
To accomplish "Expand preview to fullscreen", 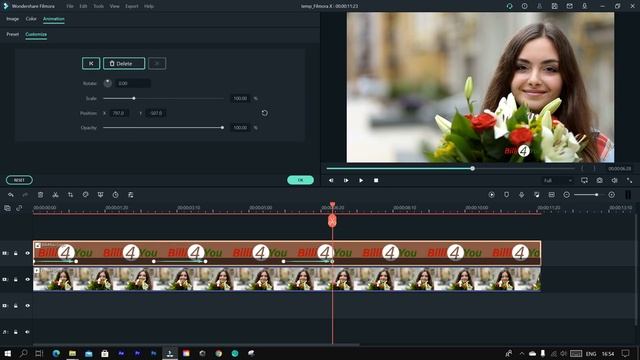I will click(629, 180).
